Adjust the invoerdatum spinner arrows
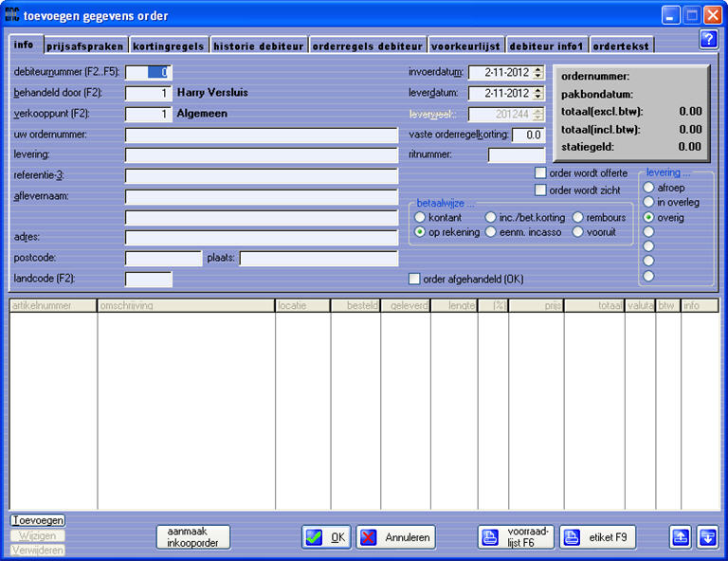Image resolution: width=728 pixels, height=561 pixels. pyautogui.click(x=538, y=72)
